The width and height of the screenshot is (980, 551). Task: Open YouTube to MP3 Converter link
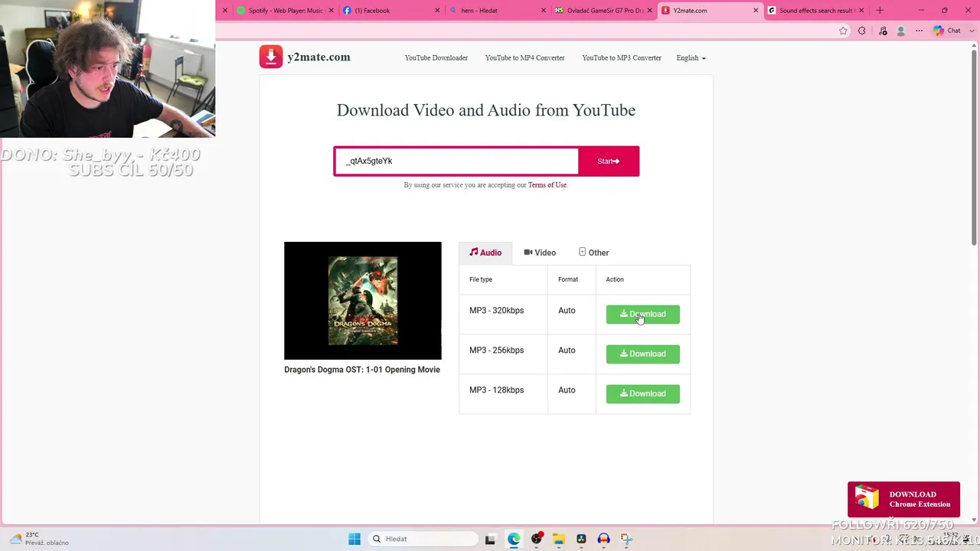622,58
